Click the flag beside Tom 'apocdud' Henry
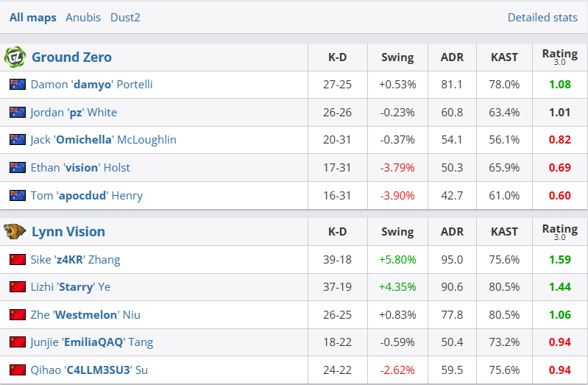The height and width of the screenshot is (385, 588). [17, 196]
